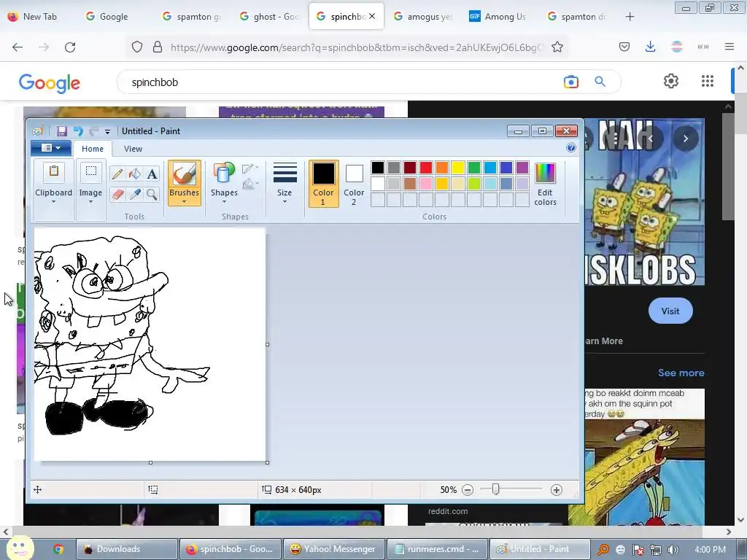The width and height of the screenshot is (747, 560).
Task: Click the See more link
Action: tap(681, 373)
